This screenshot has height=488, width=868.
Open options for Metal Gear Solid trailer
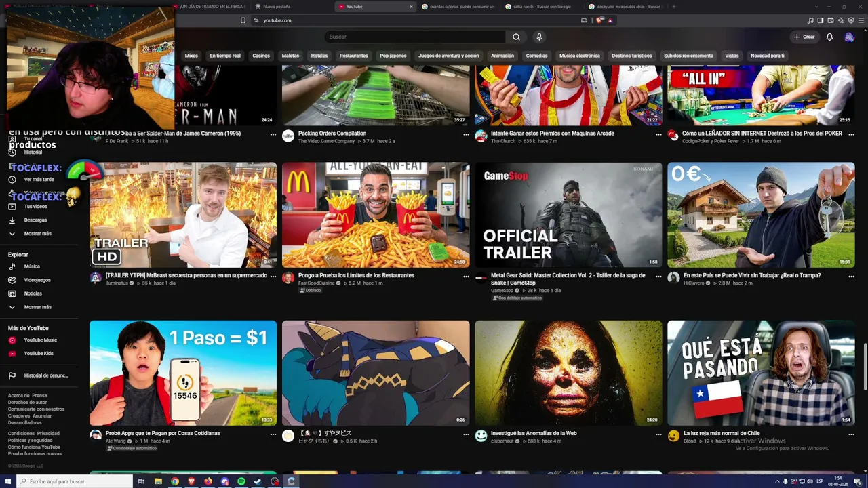click(658, 277)
